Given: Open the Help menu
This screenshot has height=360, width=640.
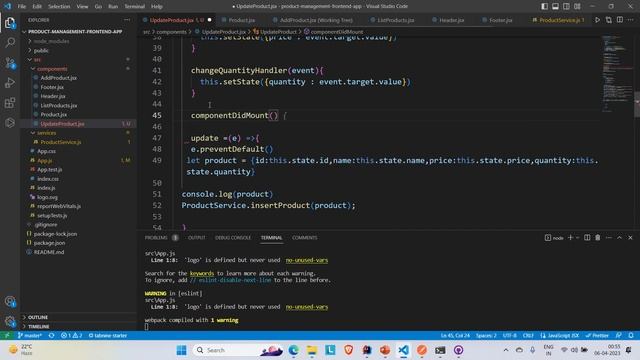Looking at the screenshot, I should [x=157, y=7].
